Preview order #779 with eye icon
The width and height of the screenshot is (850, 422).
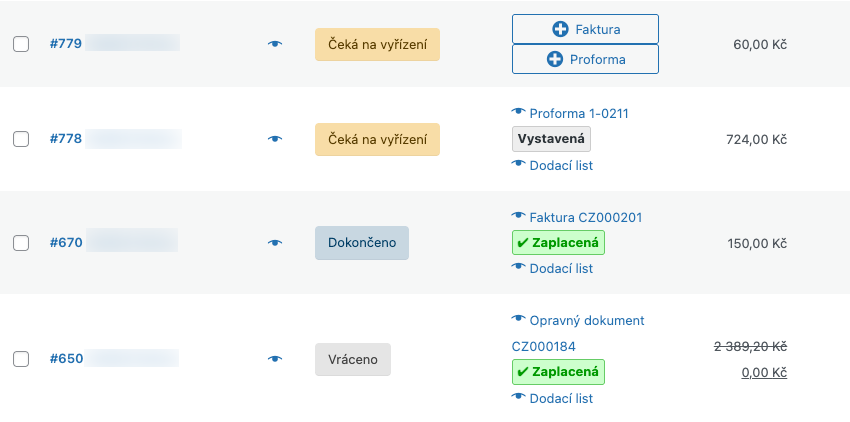coord(275,44)
